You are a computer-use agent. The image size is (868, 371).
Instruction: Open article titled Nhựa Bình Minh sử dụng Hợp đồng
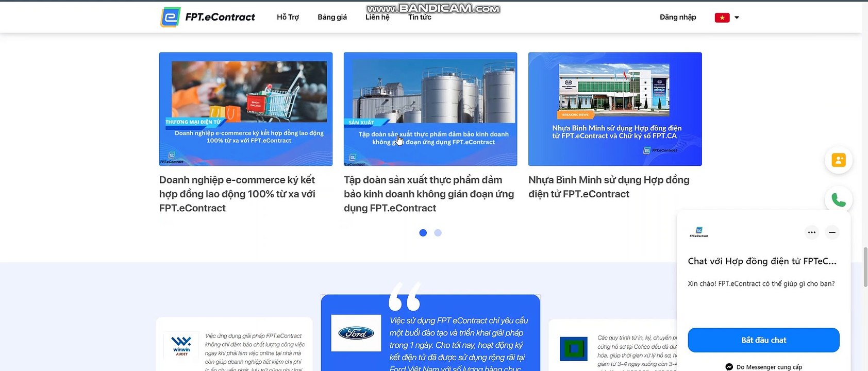click(609, 187)
